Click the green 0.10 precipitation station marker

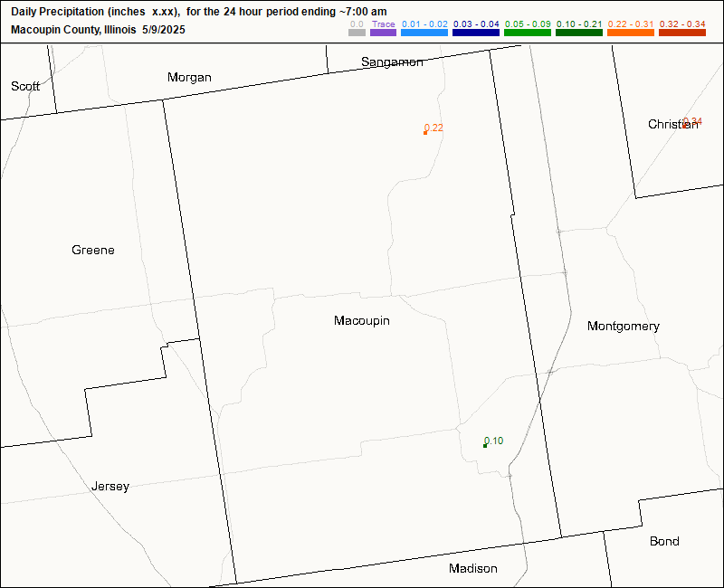(485, 445)
